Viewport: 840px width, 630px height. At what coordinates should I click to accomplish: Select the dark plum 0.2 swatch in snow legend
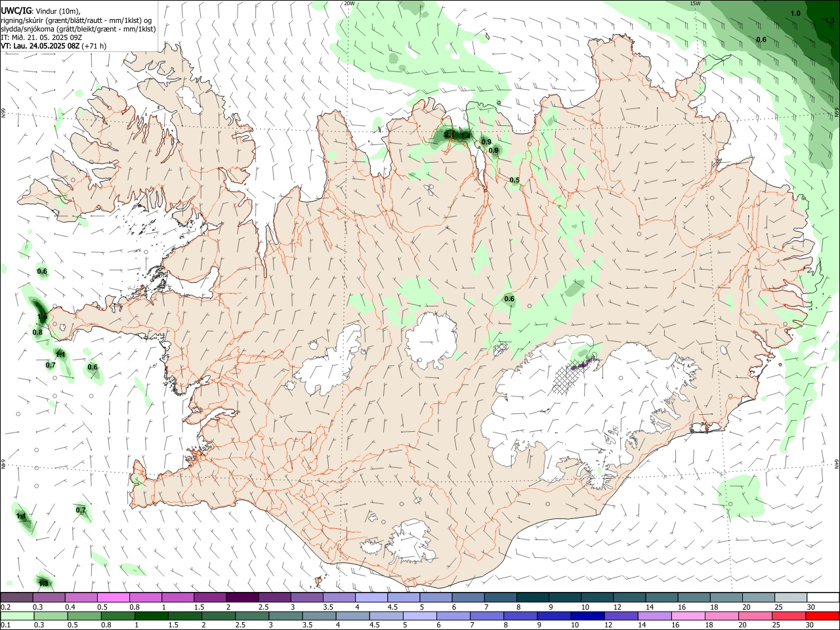16,598
